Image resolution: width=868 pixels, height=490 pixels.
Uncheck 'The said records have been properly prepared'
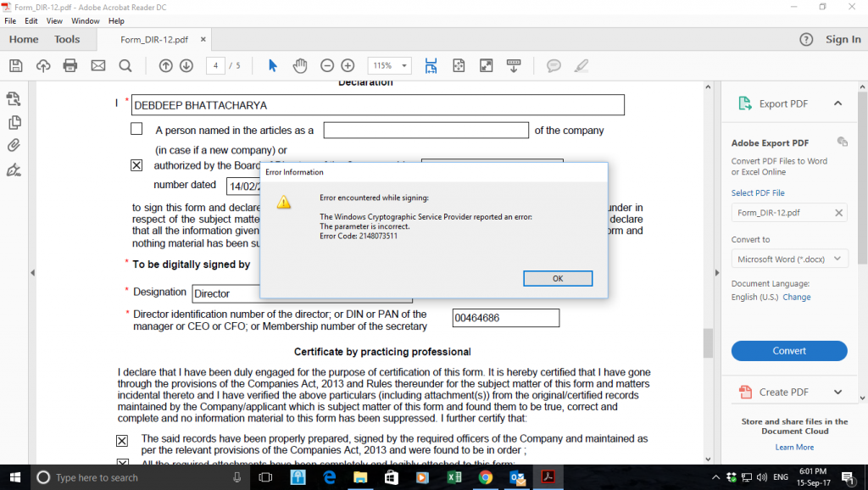click(x=121, y=440)
